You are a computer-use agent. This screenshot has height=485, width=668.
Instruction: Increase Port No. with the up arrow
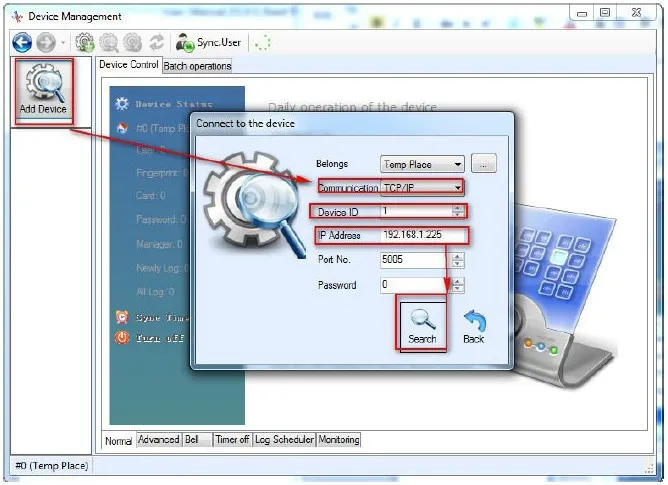pos(458,257)
